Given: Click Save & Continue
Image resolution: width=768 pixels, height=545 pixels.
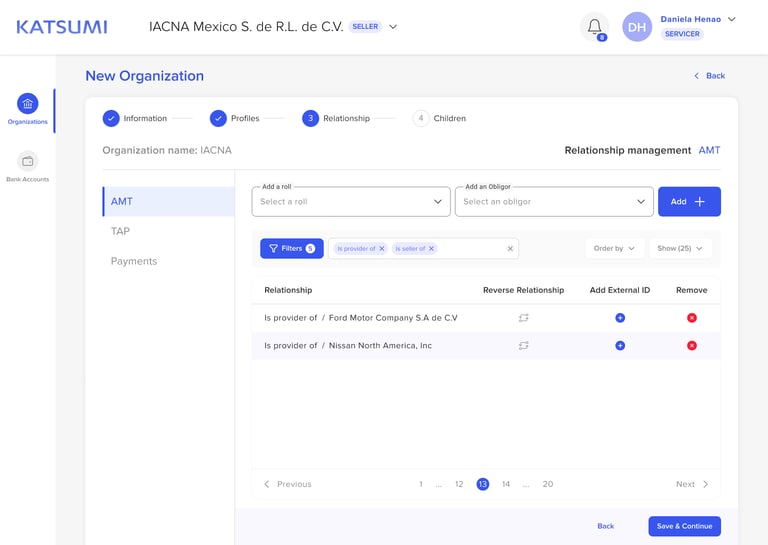Looking at the screenshot, I should [684, 526].
